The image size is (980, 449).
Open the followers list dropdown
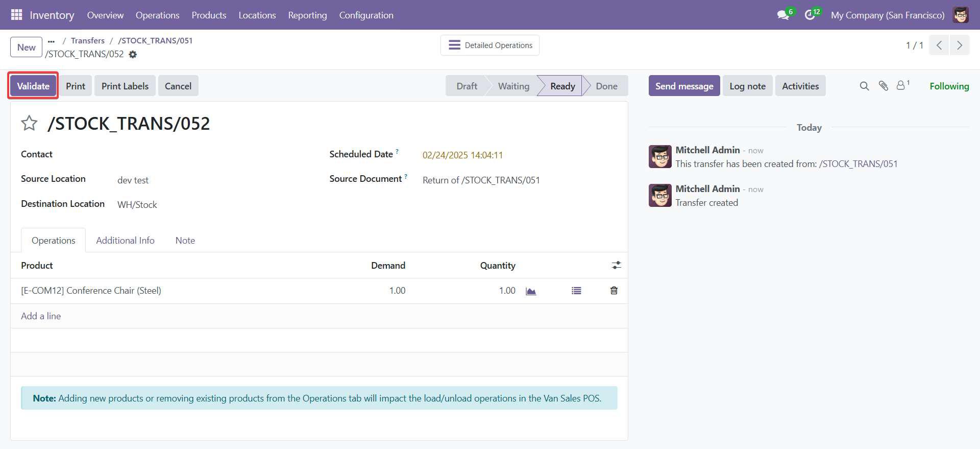(x=902, y=85)
